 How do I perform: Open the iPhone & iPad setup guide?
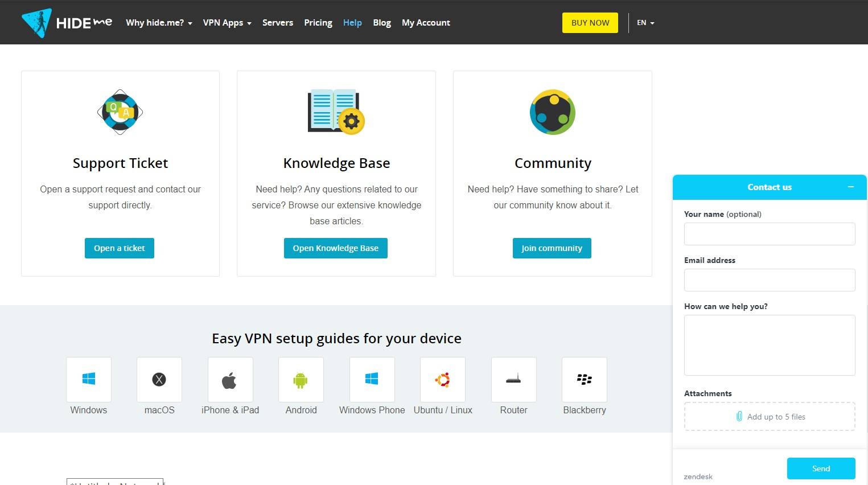coord(230,379)
